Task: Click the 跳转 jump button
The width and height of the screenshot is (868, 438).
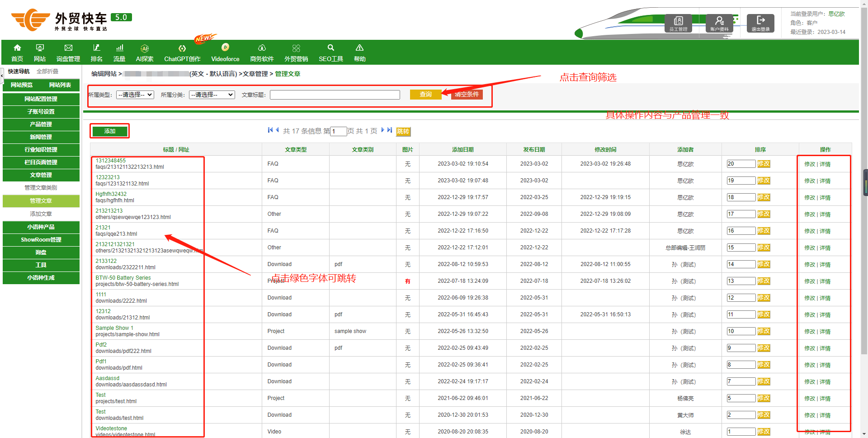Action: click(x=403, y=132)
